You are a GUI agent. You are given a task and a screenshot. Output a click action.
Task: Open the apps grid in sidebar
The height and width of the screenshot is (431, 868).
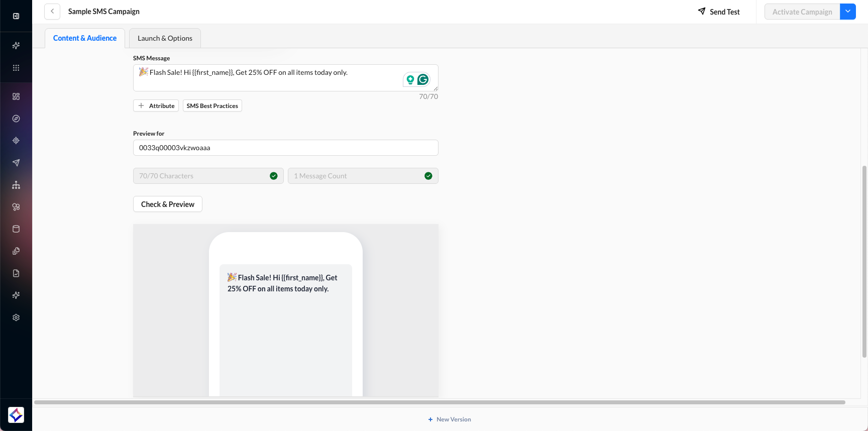[x=16, y=68]
